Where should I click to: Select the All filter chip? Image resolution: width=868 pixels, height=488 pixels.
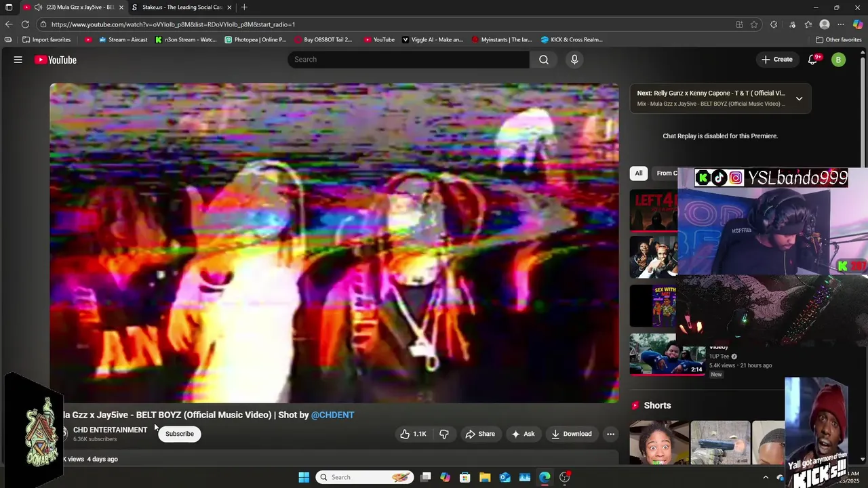(639, 173)
